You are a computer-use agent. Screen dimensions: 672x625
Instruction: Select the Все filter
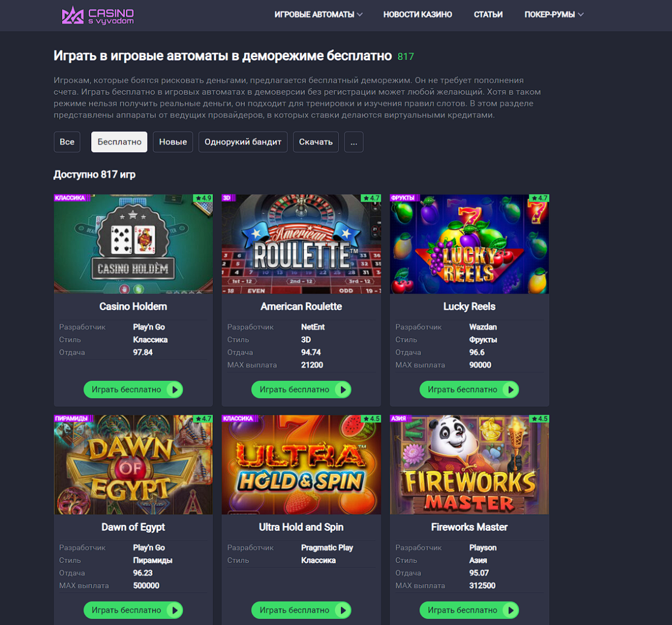[x=67, y=142]
